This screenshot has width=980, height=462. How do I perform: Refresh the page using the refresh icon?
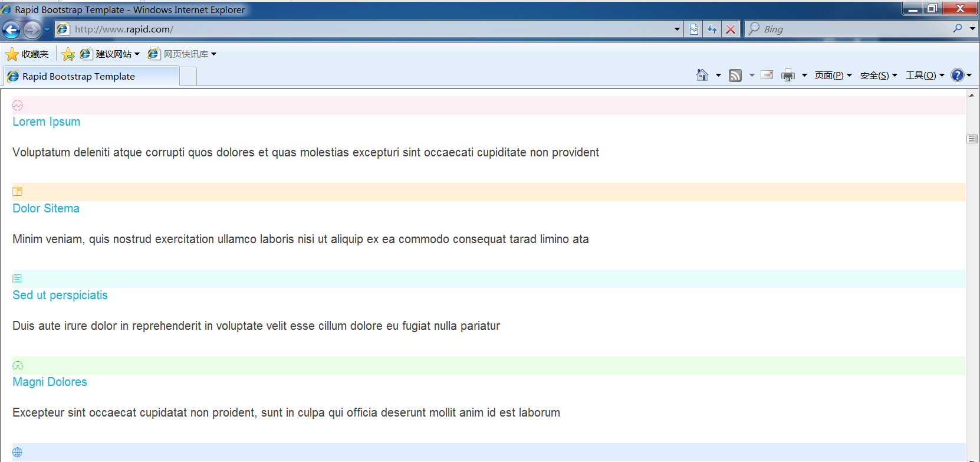tap(712, 29)
